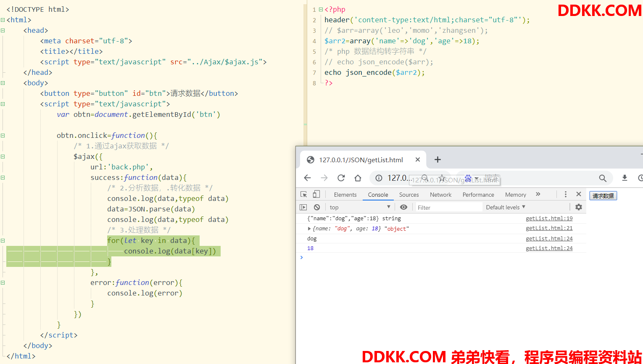The height and width of the screenshot is (364, 643).
Task: Open the Performance tab
Action: [478, 195]
